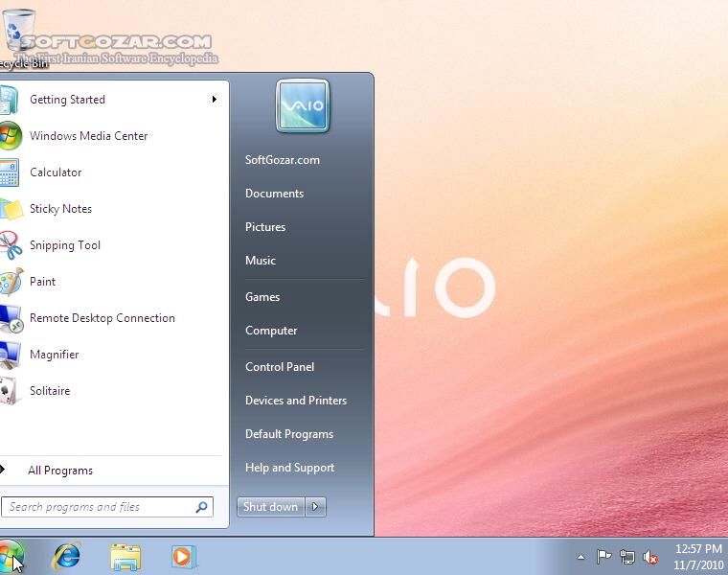728x575 pixels.
Task: Click the search magnifier icon
Action: coord(201,507)
